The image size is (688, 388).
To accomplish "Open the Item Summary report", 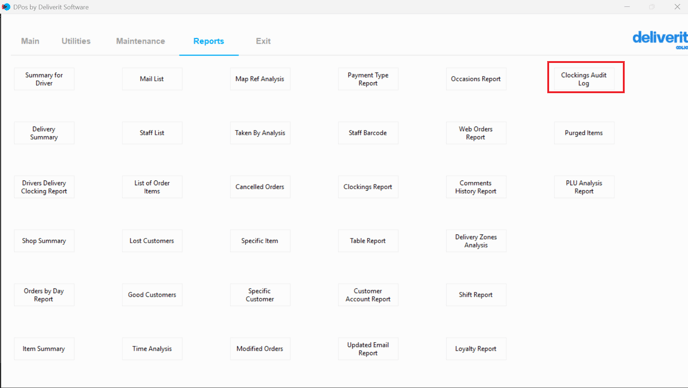I will click(x=44, y=349).
